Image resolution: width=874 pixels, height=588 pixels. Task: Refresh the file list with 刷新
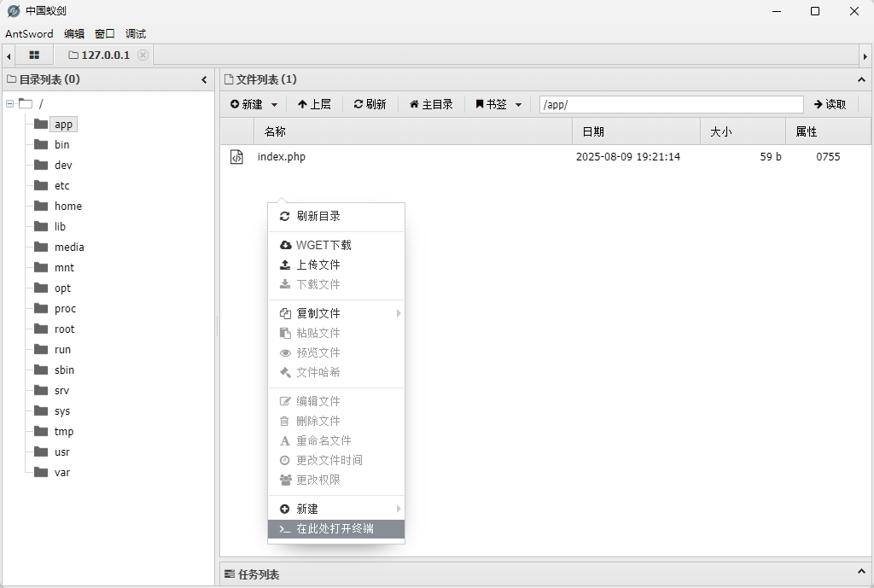pyautogui.click(x=370, y=104)
